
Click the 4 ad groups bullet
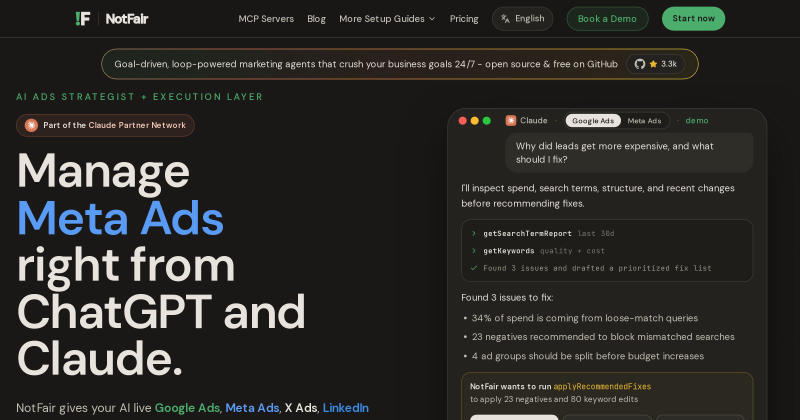(587, 356)
